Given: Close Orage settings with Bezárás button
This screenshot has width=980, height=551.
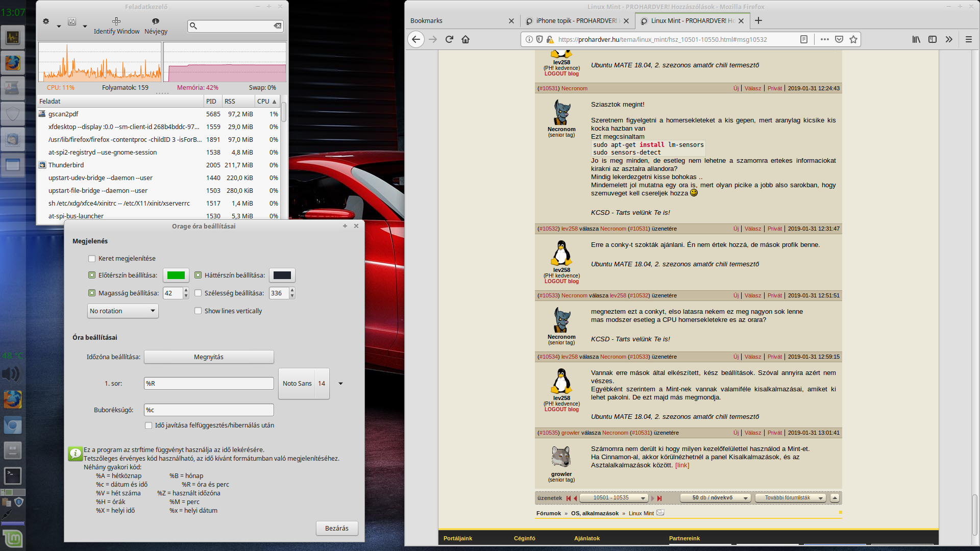Looking at the screenshot, I should (337, 528).
